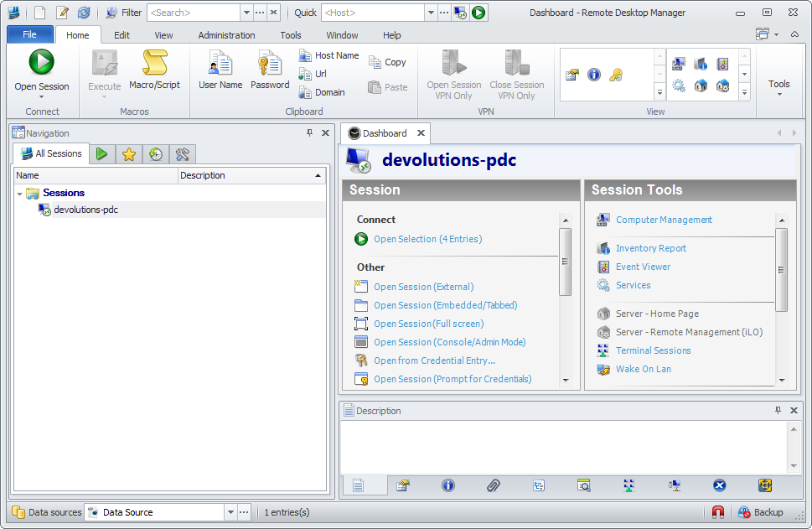
Task: Switch to the Edit ribbon tab
Action: pyautogui.click(x=122, y=35)
